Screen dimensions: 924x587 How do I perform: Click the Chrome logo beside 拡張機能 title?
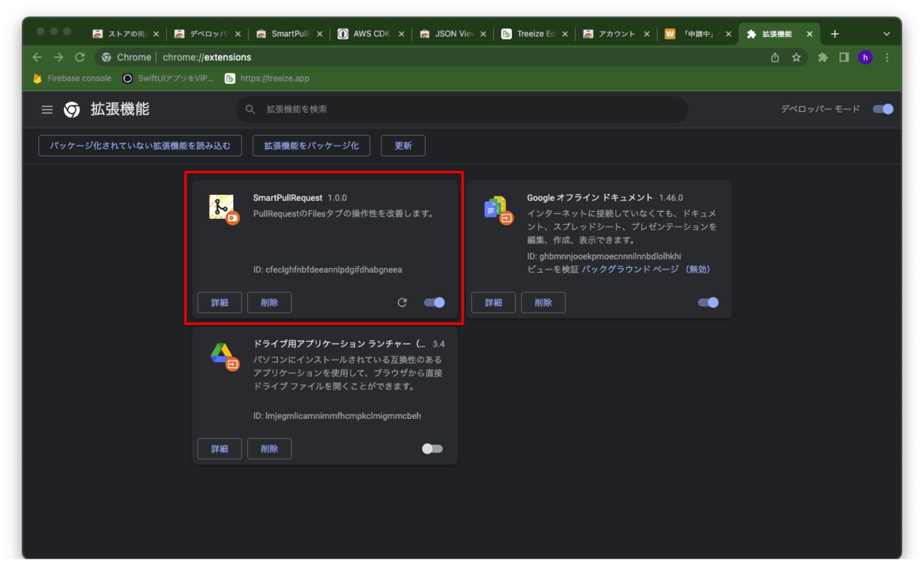tap(72, 110)
